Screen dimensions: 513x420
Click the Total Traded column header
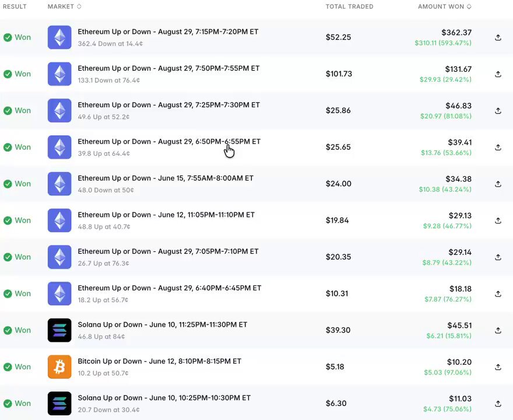point(349,6)
